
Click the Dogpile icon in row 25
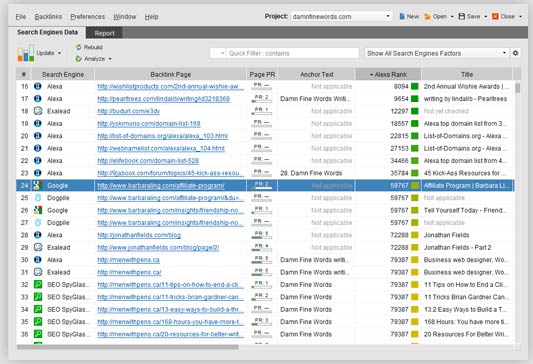coord(38,198)
